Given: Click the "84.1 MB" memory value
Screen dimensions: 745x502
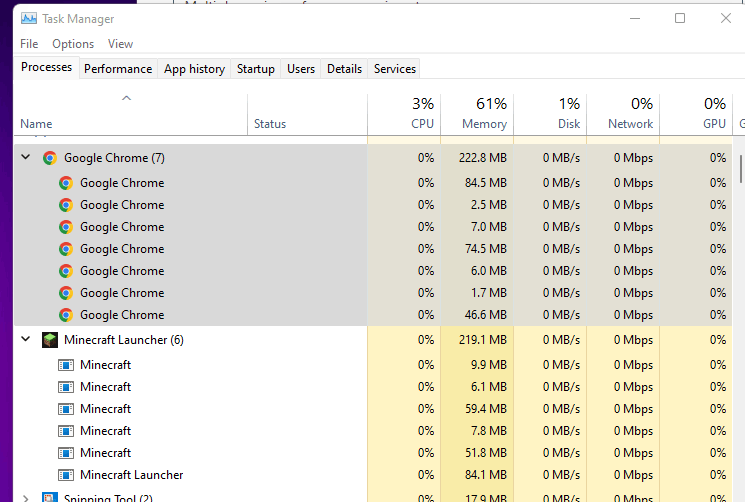Looking at the screenshot, I should tap(486, 474).
